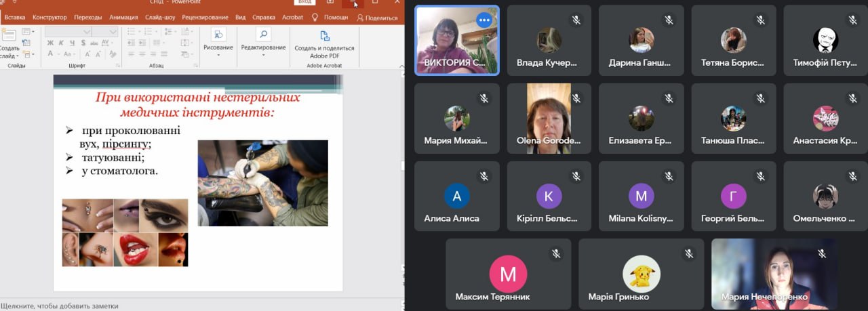Toggle mute icon on Георгий Бель tile
This screenshot has height=311, width=868.
pyautogui.click(x=761, y=176)
